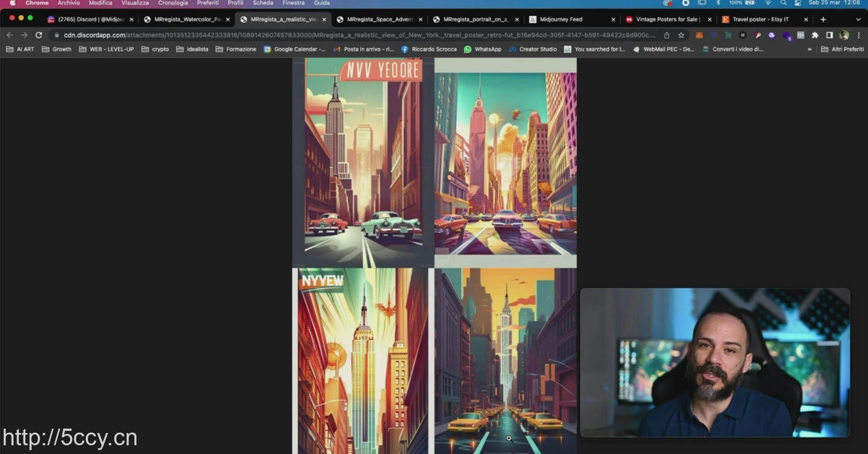Reload the current page
This screenshot has height=454, width=868.
point(38,35)
